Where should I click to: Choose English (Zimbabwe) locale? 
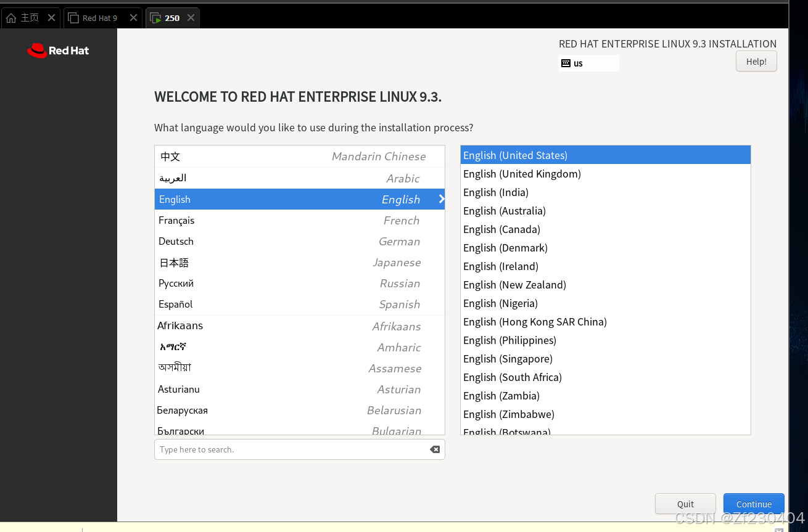605,414
